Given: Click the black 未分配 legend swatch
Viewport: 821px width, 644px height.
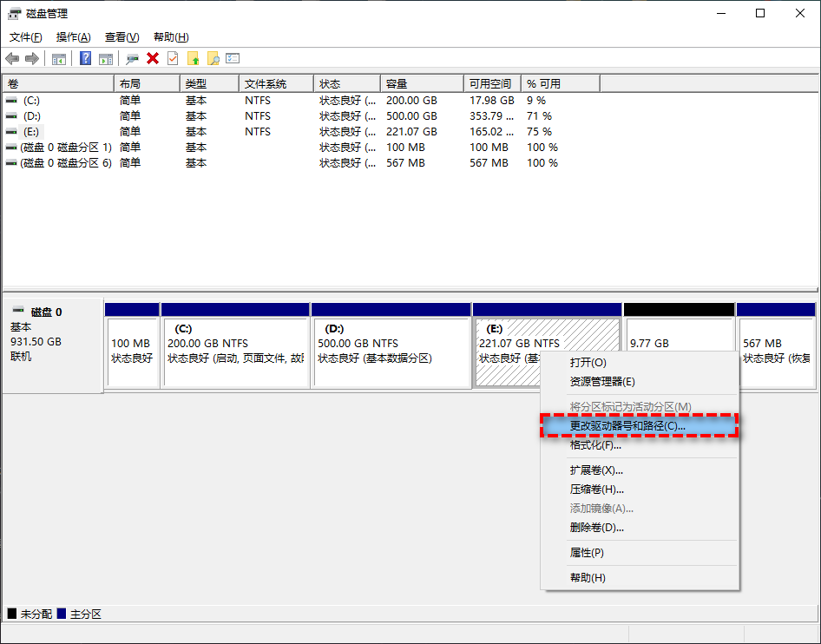Looking at the screenshot, I should click(12, 614).
